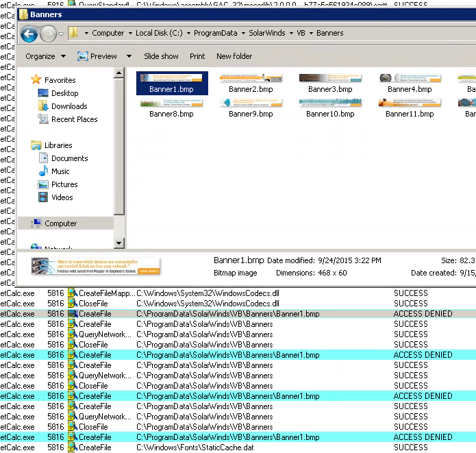Go to SolarWinds breadcrumb
The width and height of the screenshot is (476, 453).
click(267, 33)
